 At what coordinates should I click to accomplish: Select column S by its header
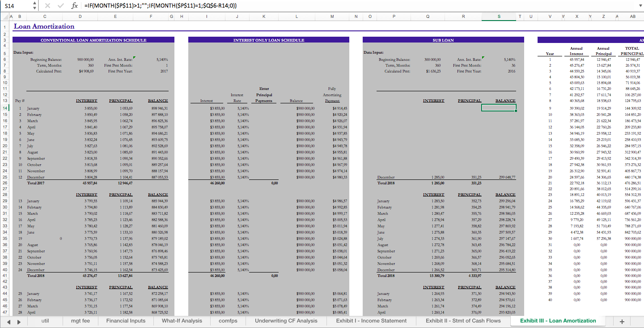click(x=498, y=16)
